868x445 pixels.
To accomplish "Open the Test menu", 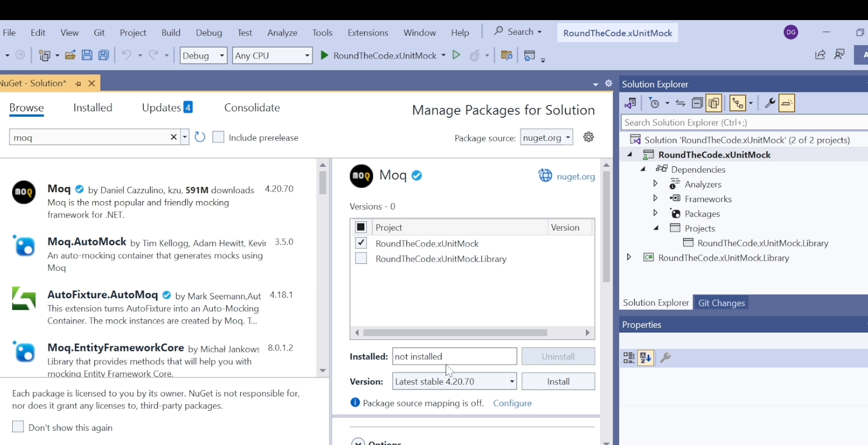I will [245, 33].
